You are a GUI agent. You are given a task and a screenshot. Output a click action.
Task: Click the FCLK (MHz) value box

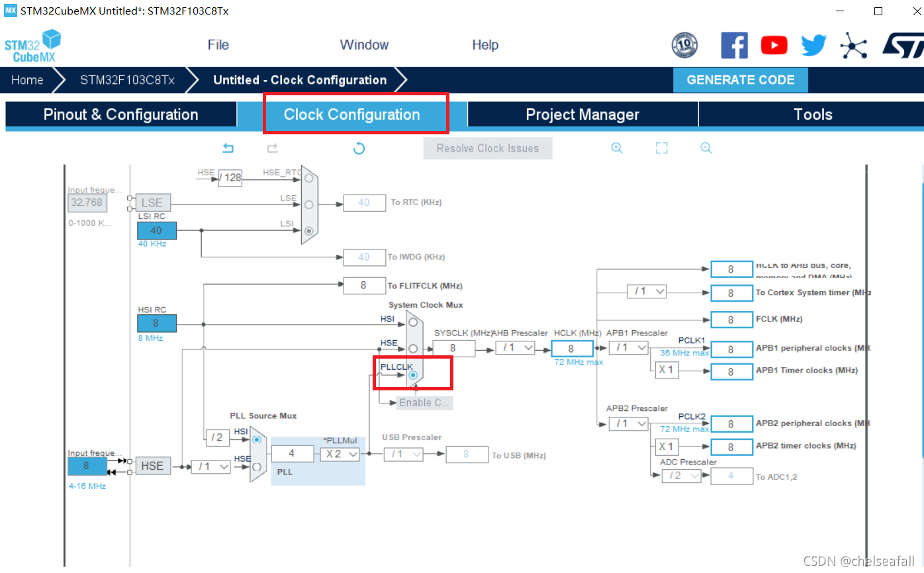tap(731, 320)
